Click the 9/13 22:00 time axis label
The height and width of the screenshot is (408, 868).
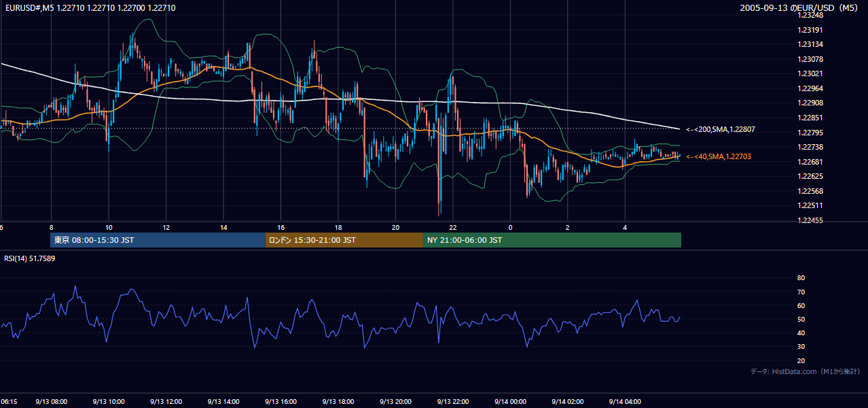point(453,402)
